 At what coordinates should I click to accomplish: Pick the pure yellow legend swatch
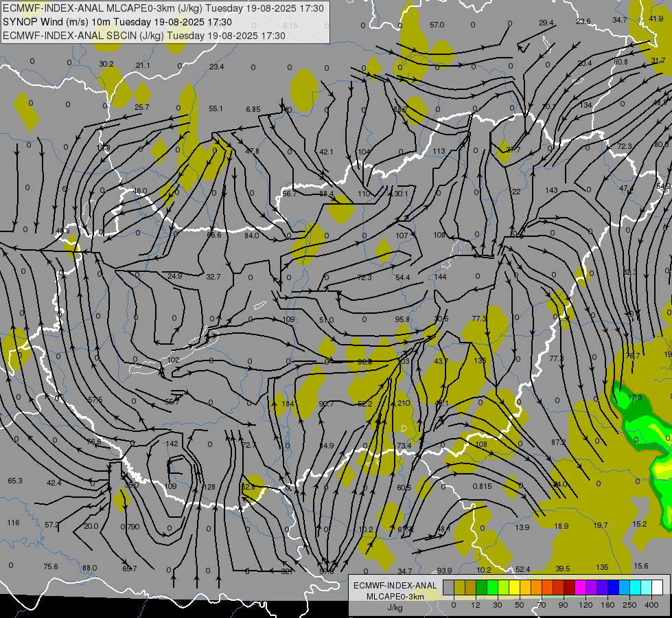pos(514,588)
